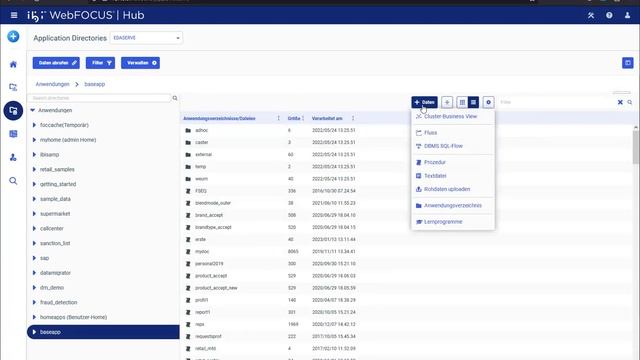Open the hamburger main menu
640x360 pixels.
click(14, 16)
